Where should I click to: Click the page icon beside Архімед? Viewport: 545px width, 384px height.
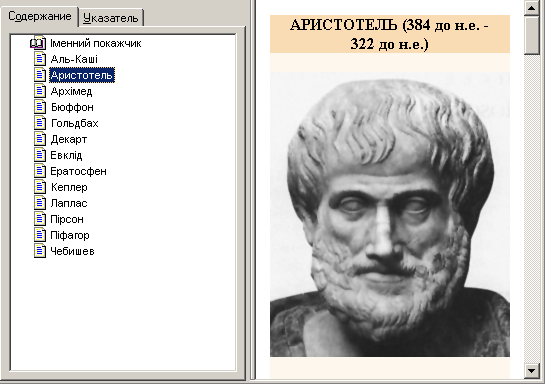[x=40, y=91]
